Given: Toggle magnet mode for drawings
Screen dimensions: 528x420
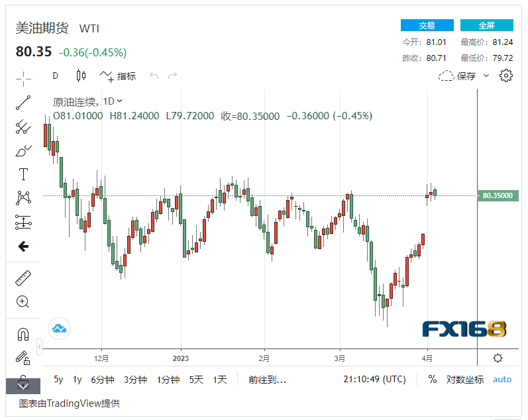Looking at the screenshot, I should (x=23, y=335).
